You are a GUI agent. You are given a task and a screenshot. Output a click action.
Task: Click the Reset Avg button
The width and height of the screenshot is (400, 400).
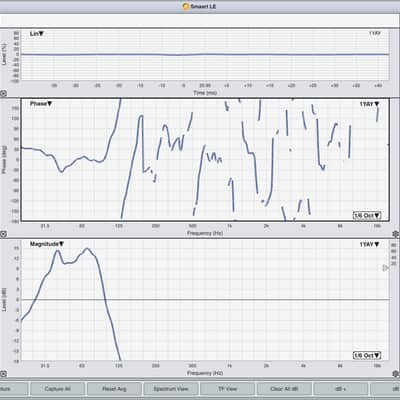tap(114, 389)
